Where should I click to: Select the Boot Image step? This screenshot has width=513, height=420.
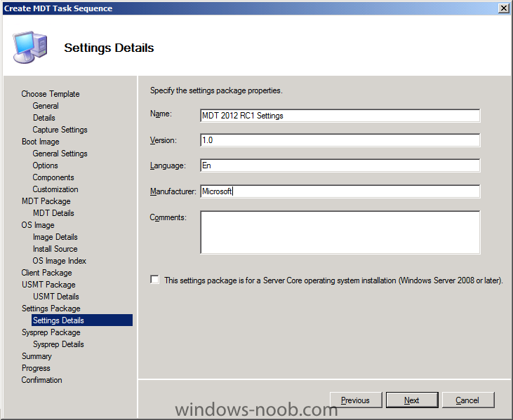pyautogui.click(x=41, y=142)
